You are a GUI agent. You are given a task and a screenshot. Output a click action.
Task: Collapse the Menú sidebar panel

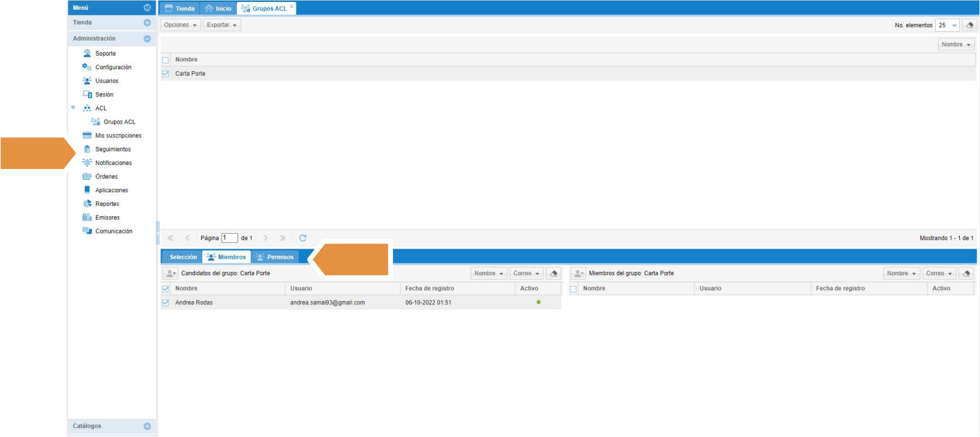147,8
